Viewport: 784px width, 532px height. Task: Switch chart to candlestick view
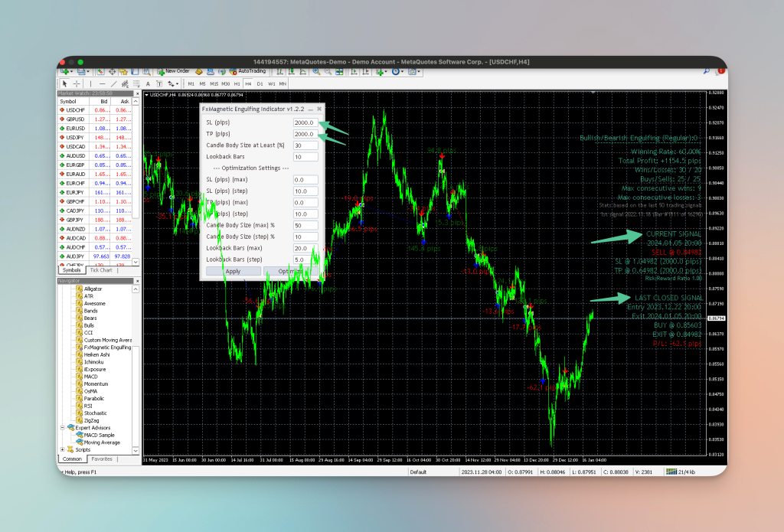pos(292,71)
